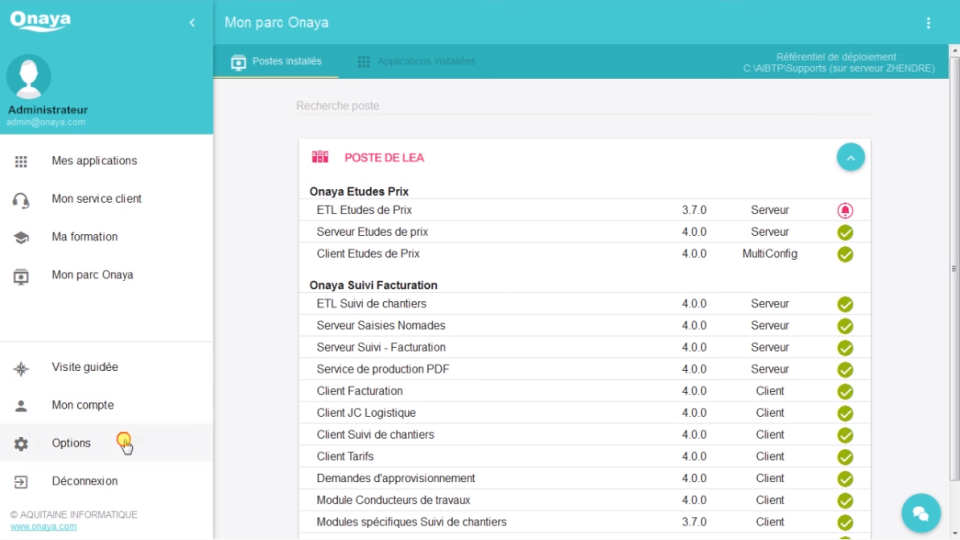Collapse the left sidebar with chevron
The width and height of the screenshot is (960, 540).
(x=192, y=23)
